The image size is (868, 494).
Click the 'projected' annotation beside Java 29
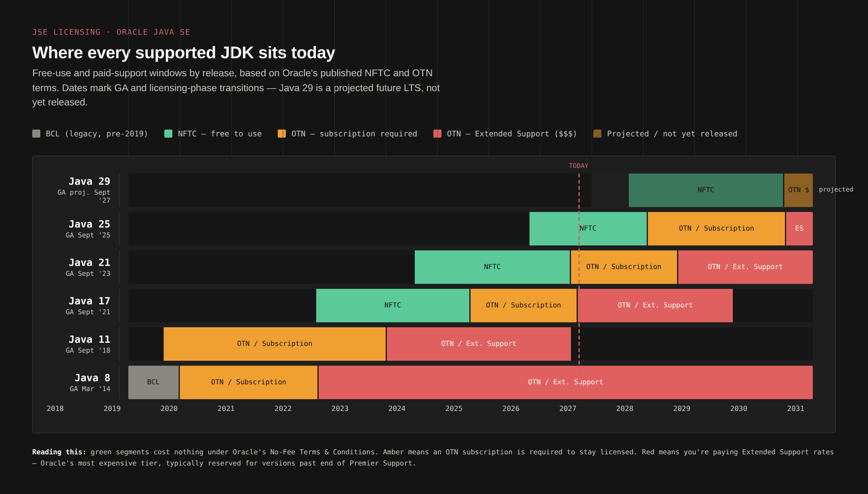(836, 190)
